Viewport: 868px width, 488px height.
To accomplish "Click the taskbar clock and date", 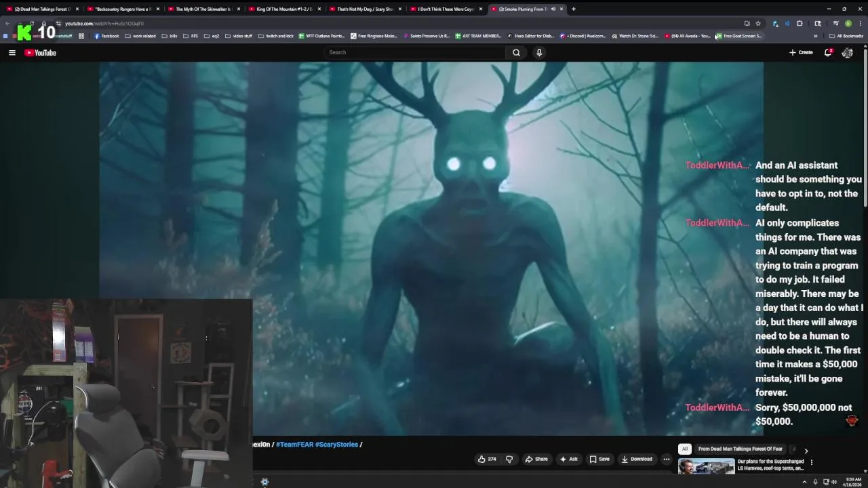I will (x=852, y=482).
